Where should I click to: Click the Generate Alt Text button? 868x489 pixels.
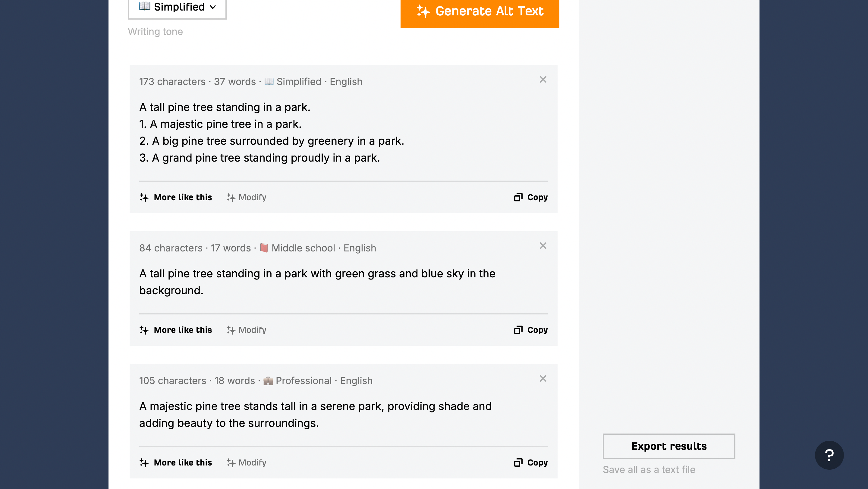point(480,11)
